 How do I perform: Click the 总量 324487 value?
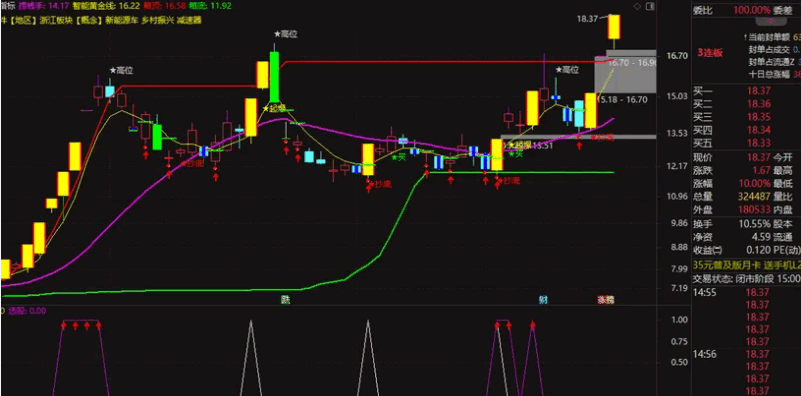(755, 196)
